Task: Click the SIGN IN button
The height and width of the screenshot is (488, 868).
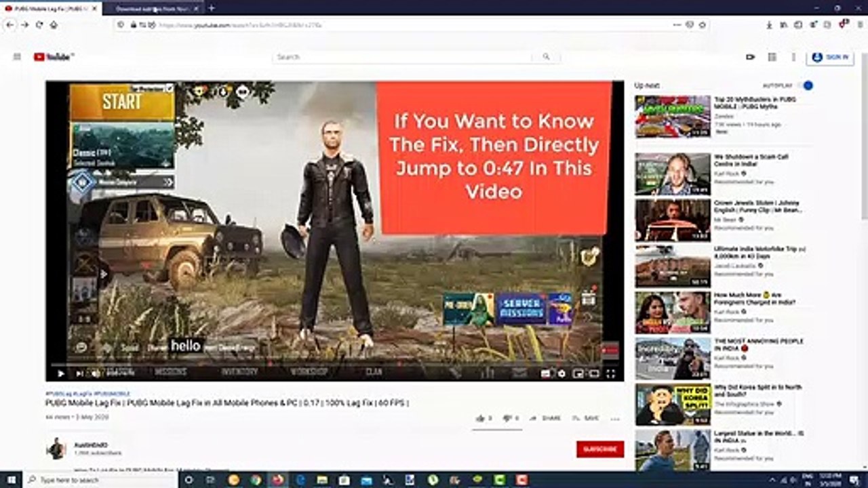Action: (x=830, y=57)
